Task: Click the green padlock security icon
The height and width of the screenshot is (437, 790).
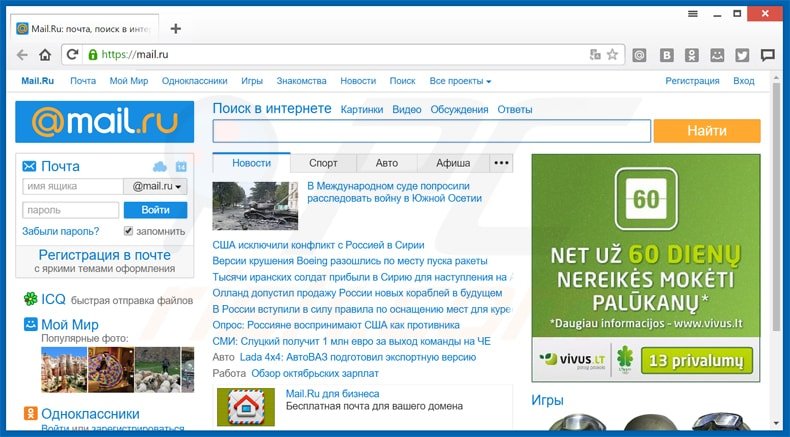Action: coord(93,54)
